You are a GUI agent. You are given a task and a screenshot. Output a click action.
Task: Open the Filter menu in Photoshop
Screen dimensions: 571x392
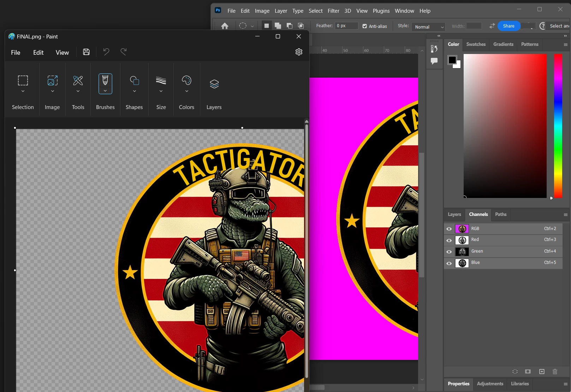click(x=333, y=11)
